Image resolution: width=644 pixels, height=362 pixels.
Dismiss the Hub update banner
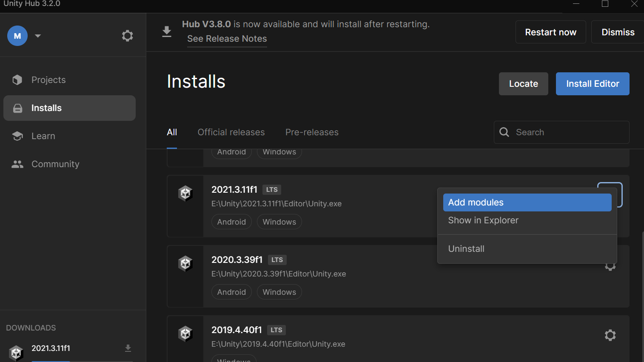pyautogui.click(x=618, y=32)
